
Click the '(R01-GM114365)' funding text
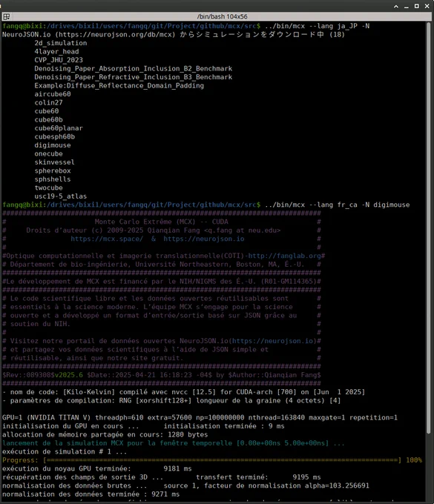(289, 282)
